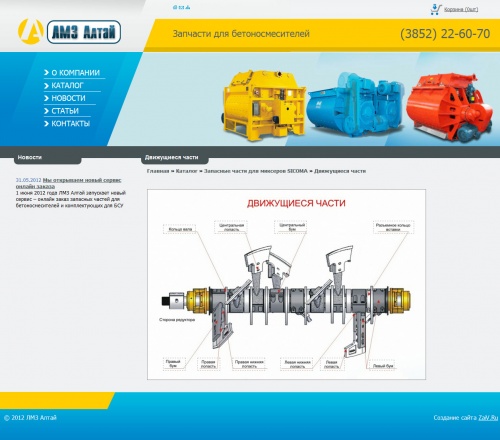Click the blue concrete mixer image
This screenshot has width=500, height=440.
pyautogui.click(x=356, y=105)
